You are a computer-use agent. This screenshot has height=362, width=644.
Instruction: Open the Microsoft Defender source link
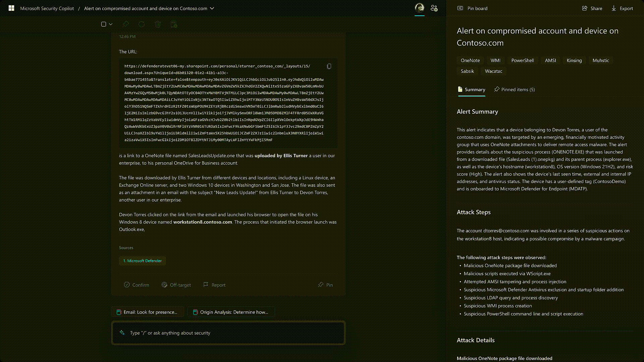[x=143, y=261]
